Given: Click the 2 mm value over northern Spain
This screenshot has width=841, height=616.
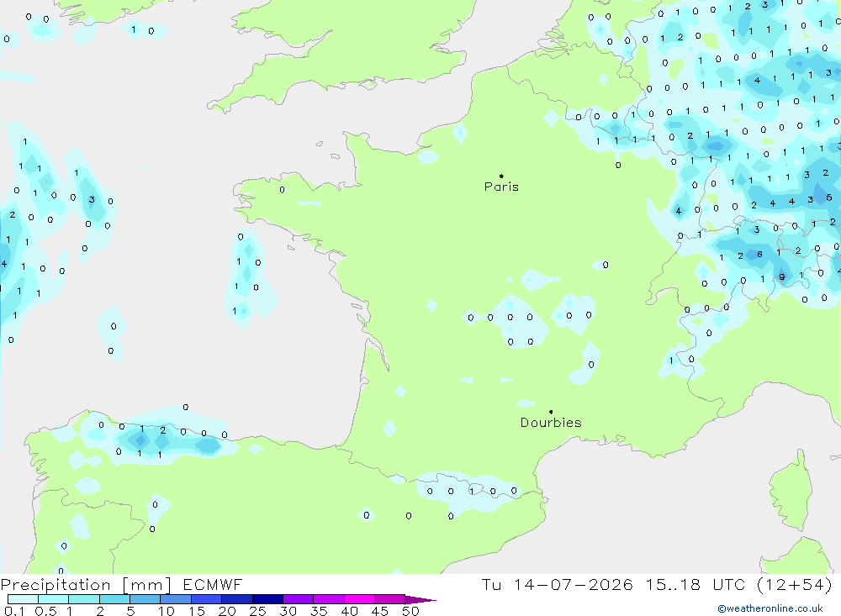Looking at the screenshot, I should pos(162,430).
